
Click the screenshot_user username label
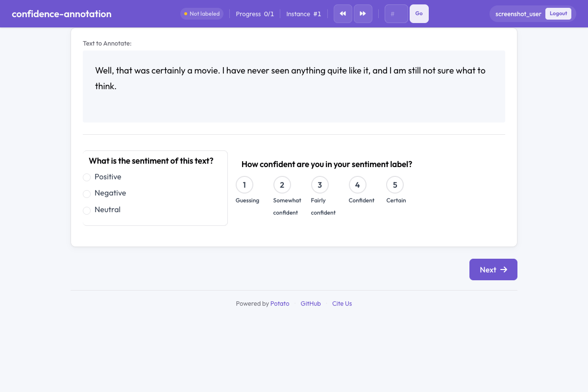(x=518, y=14)
